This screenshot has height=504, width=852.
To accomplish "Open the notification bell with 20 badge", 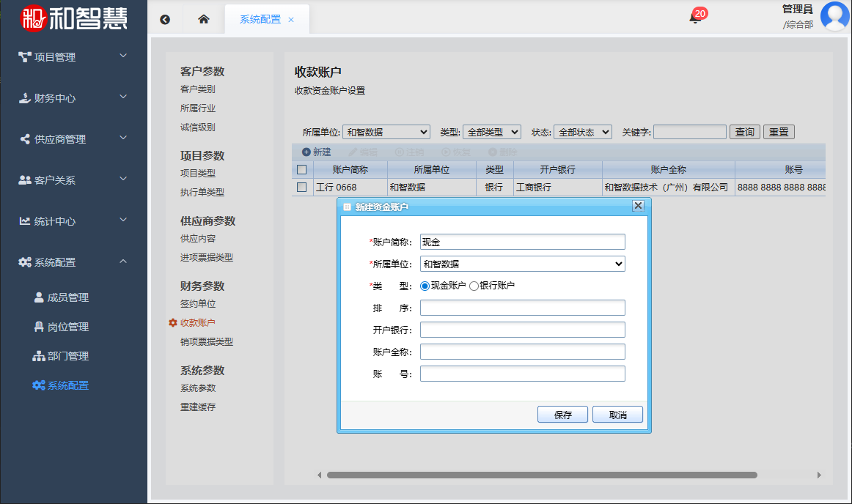I will point(697,16).
